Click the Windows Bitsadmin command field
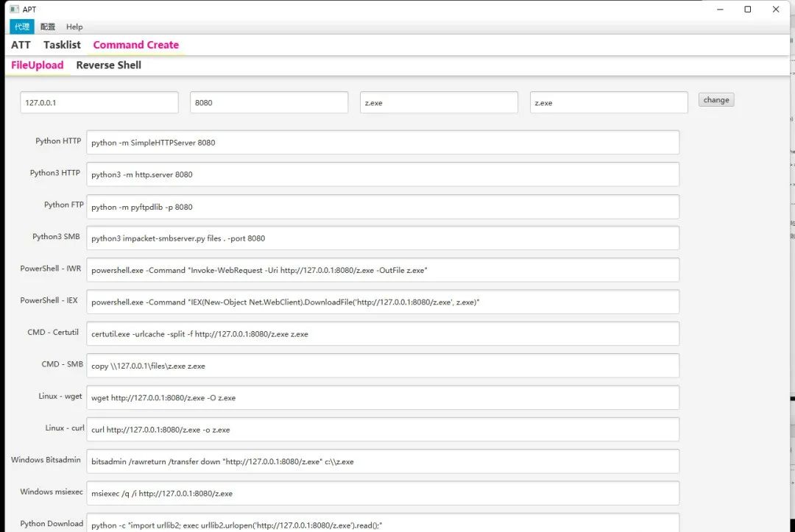The image size is (795, 532). pyautogui.click(x=383, y=461)
